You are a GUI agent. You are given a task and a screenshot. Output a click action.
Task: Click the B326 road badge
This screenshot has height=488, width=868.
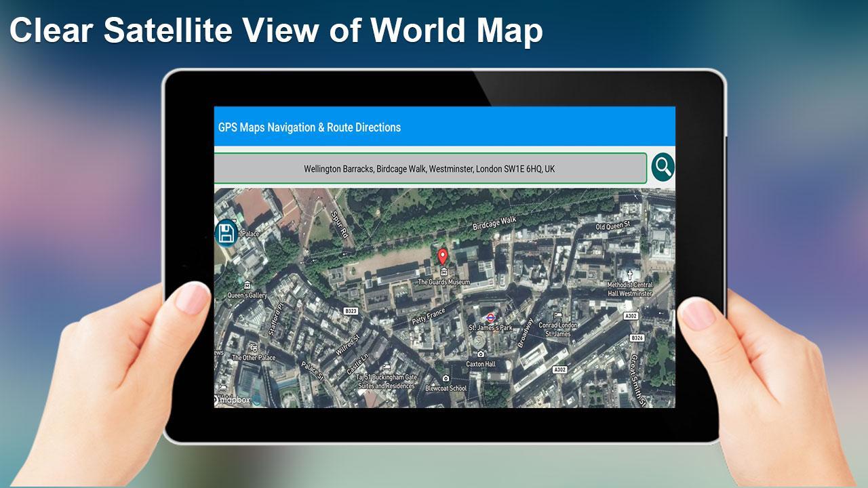637,338
